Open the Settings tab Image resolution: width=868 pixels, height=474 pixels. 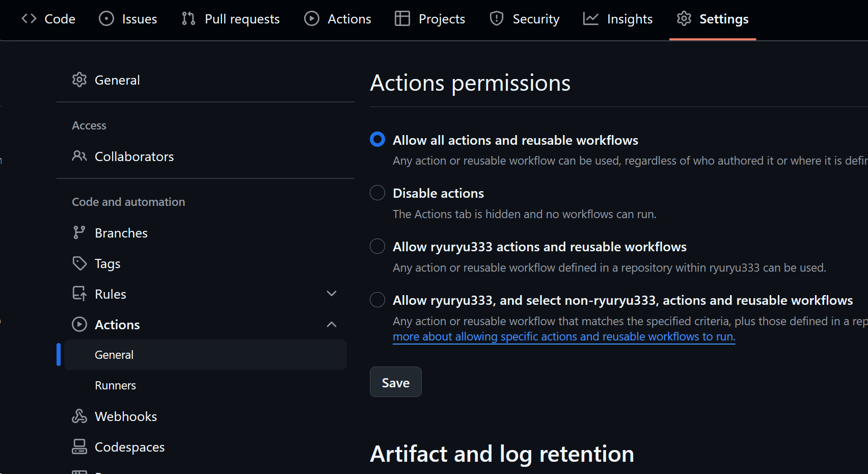point(713,19)
